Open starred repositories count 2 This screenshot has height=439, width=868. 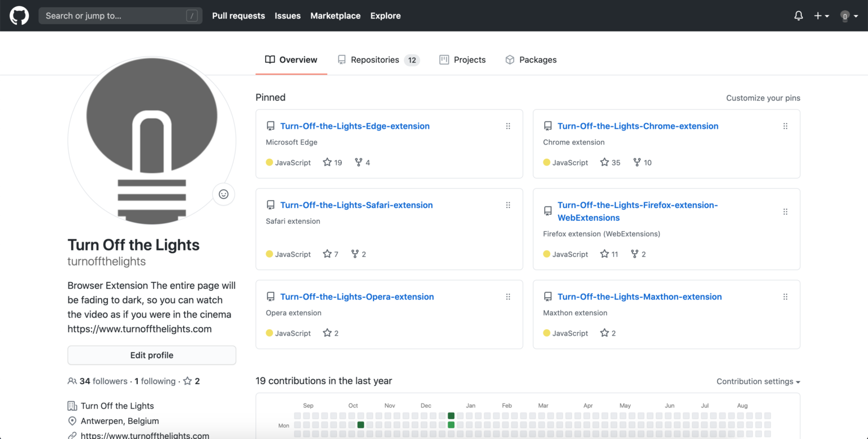coord(191,381)
